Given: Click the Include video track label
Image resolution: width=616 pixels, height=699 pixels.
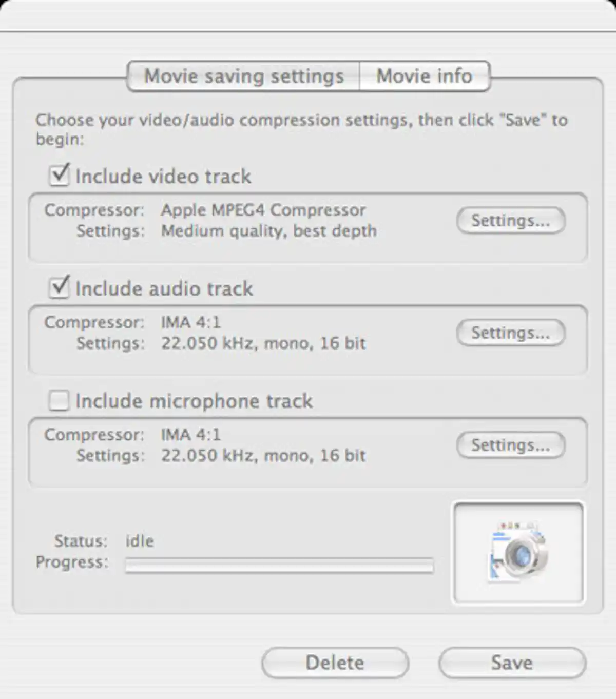Looking at the screenshot, I should [163, 176].
